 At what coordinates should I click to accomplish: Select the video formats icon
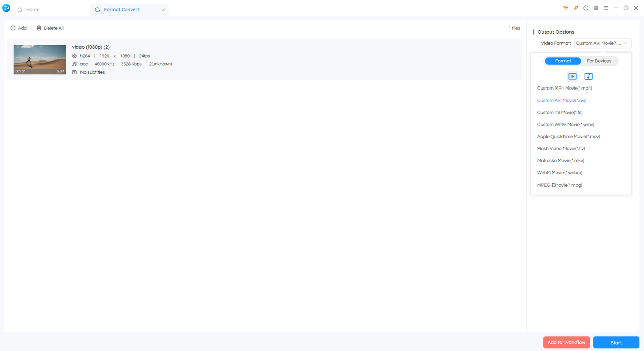click(572, 76)
